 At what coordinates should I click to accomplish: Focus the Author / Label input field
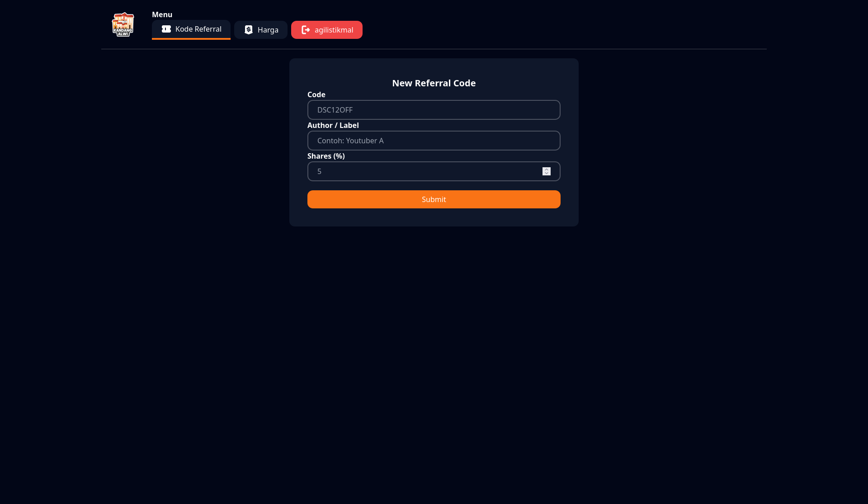[x=434, y=141]
